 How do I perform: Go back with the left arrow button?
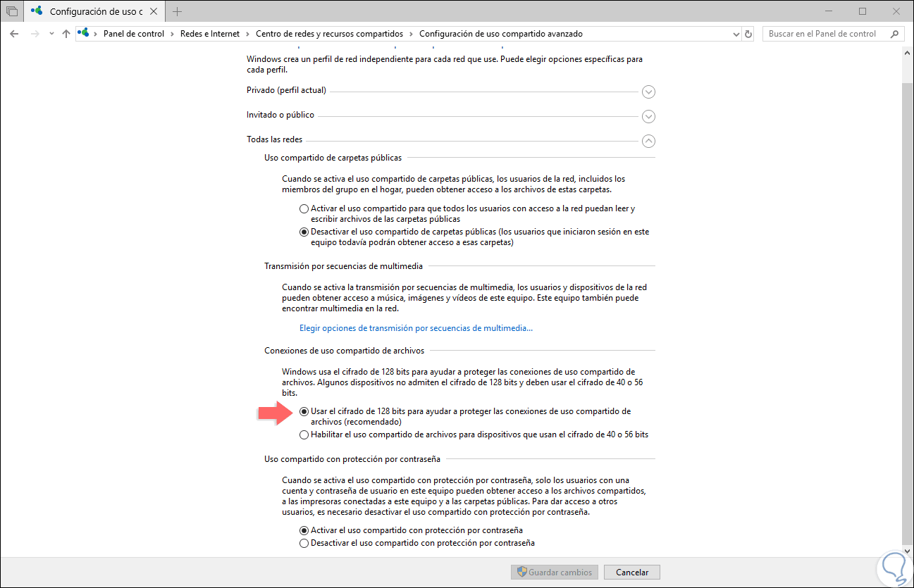click(x=15, y=34)
